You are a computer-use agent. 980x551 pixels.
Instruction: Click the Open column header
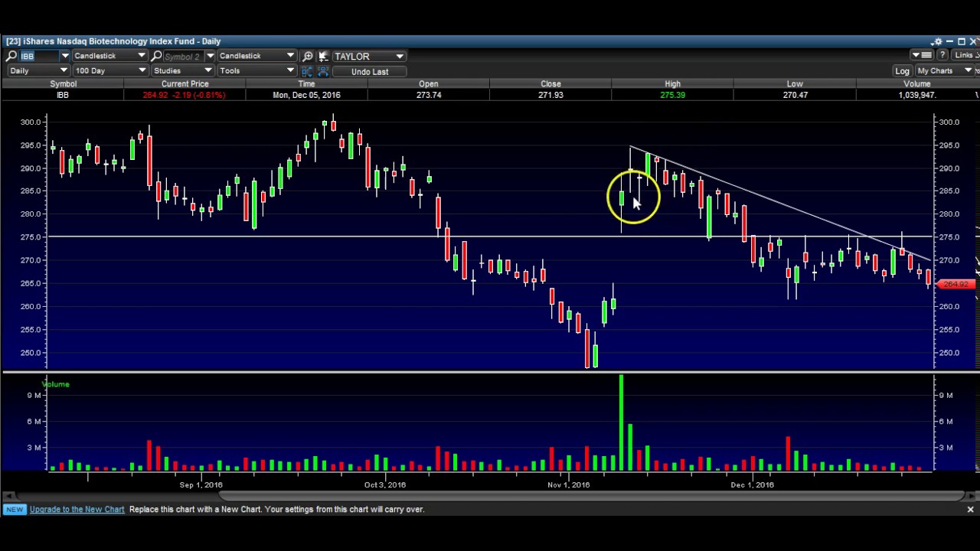point(429,84)
